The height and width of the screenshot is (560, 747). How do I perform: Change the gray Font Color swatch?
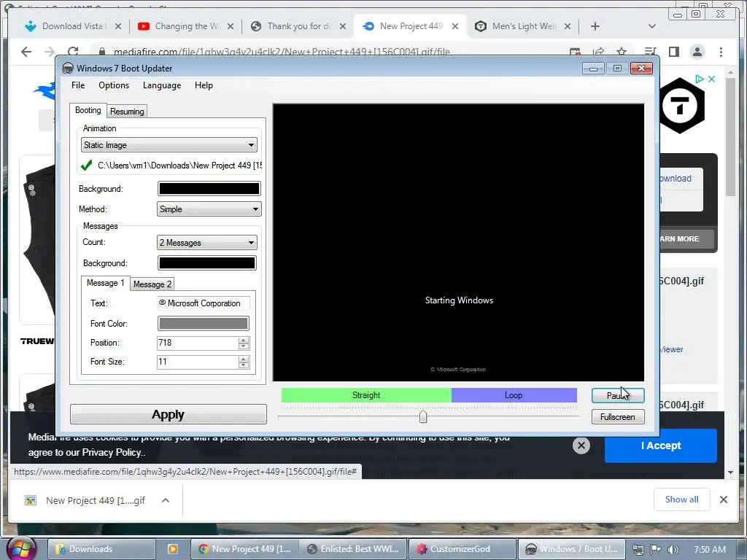click(x=203, y=323)
